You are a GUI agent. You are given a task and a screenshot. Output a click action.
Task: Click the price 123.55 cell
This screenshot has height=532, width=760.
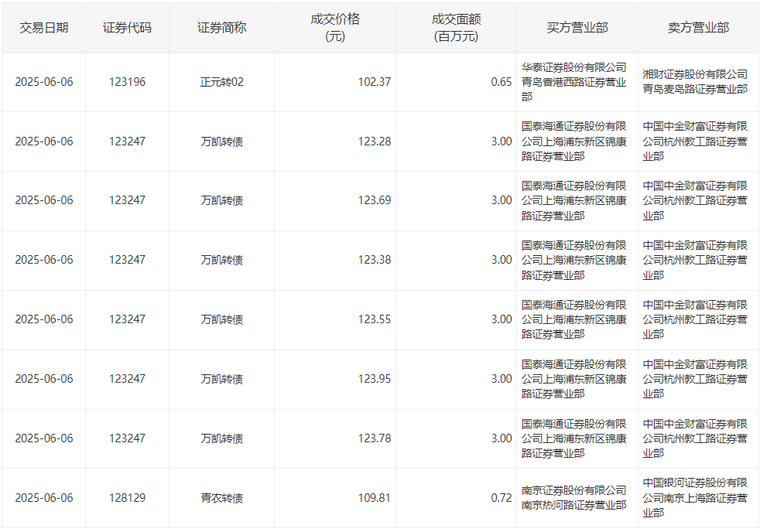coord(335,319)
